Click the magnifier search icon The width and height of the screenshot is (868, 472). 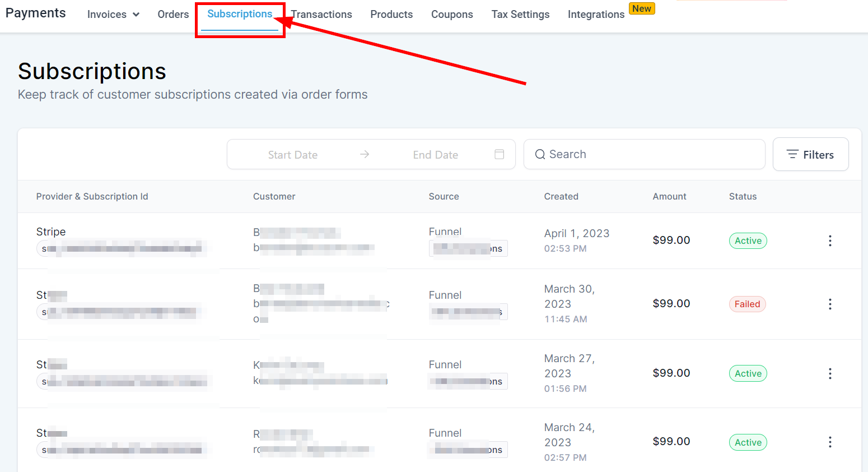point(540,154)
